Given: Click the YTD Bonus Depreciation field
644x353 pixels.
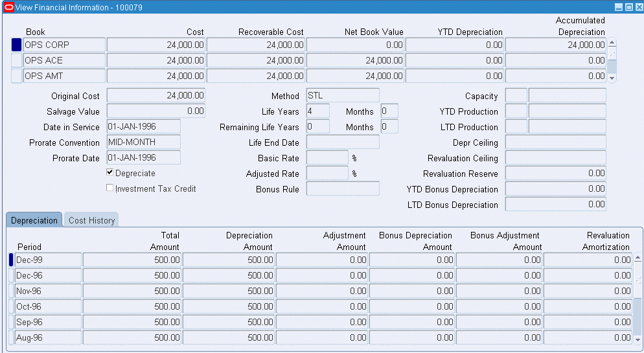Looking at the screenshot, I should [x=556, y=189].
